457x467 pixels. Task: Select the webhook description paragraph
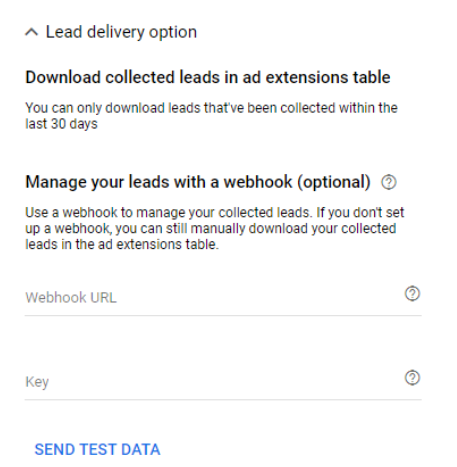215,228
